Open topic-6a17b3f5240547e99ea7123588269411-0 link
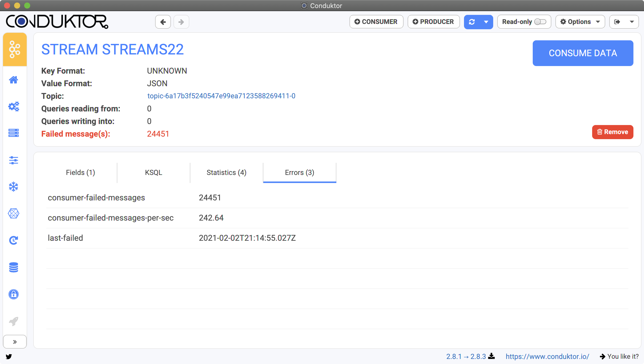This screenshot has width=644, height=364. click(221, 96)
